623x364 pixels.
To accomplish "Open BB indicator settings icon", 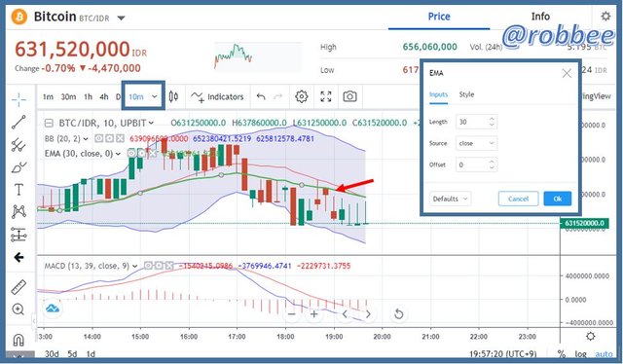I will click(109, 138).
